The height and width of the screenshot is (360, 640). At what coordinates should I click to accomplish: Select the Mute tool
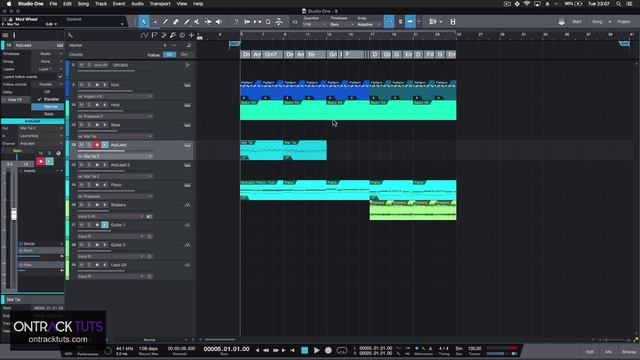click(197, 22)
